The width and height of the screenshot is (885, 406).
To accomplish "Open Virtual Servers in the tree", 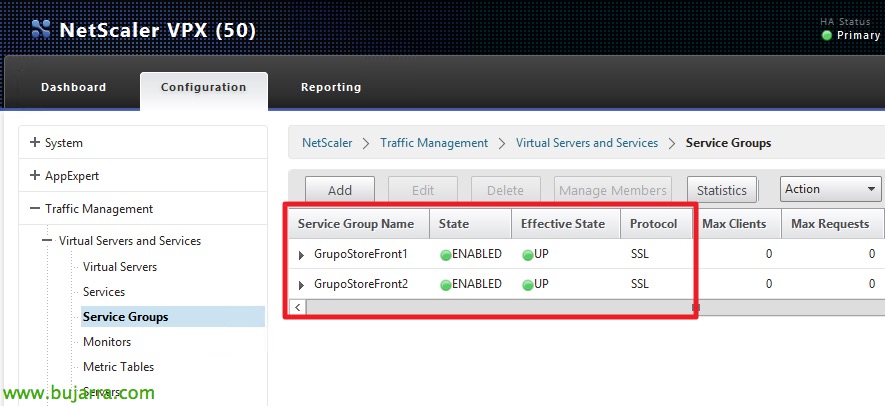I will 120,267.
